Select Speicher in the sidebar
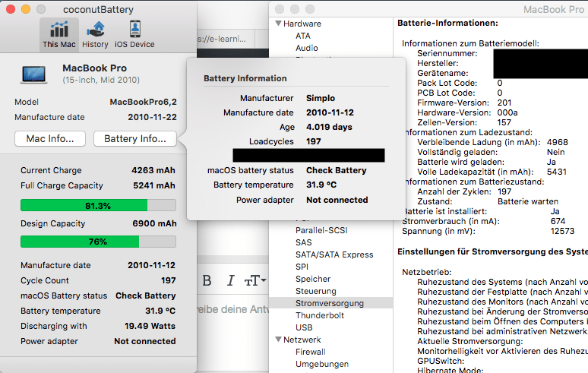This screenshot has height=373, width=588. tap(313, 279)
